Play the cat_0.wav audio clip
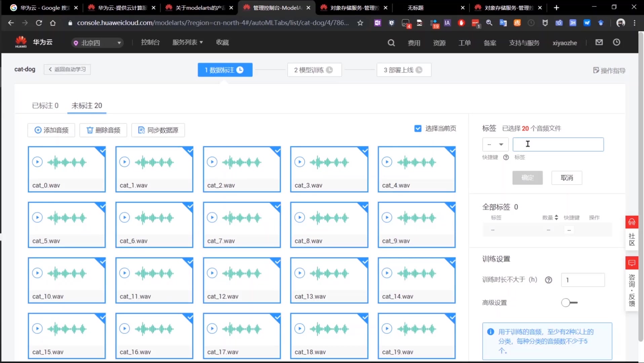The height and width of the screenshot is (363, 644). pos(37,162)
